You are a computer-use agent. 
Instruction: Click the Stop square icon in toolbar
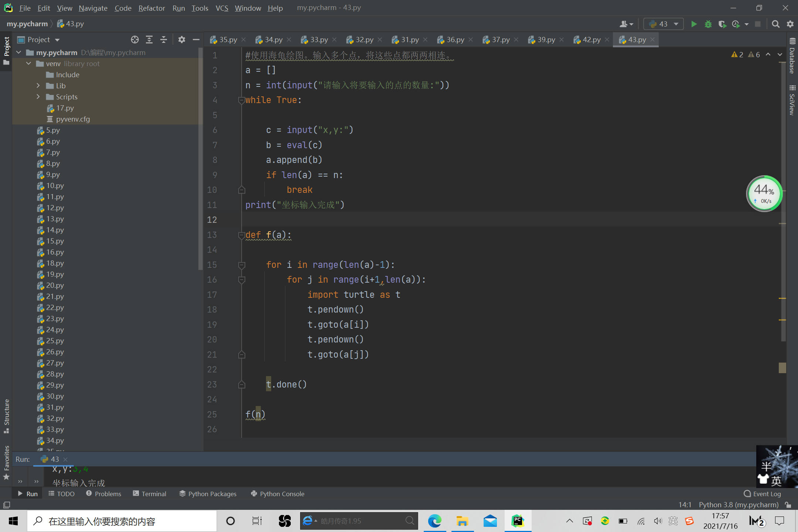pos(758,24)
